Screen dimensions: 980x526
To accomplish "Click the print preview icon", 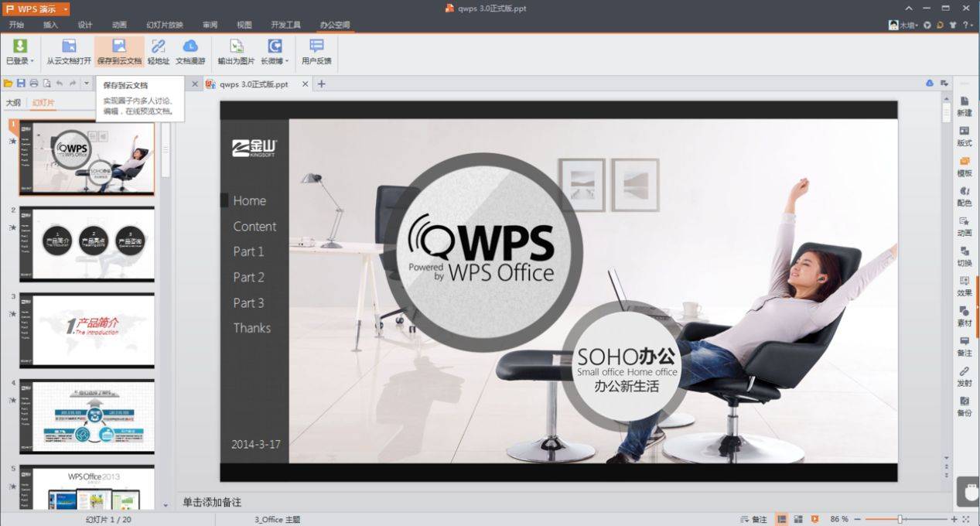I will coord(46,84).
